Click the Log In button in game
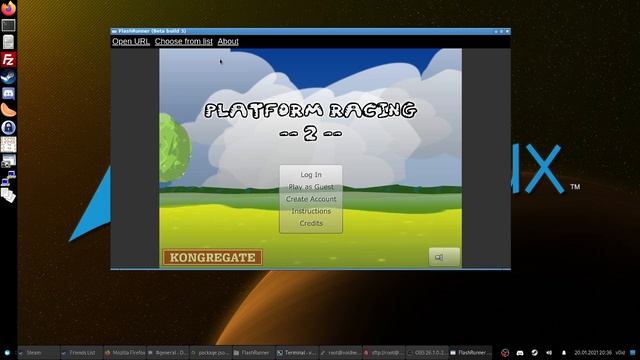Image resolution: width=640 pixels, height=360 pixels. click(x=311, y=175)
